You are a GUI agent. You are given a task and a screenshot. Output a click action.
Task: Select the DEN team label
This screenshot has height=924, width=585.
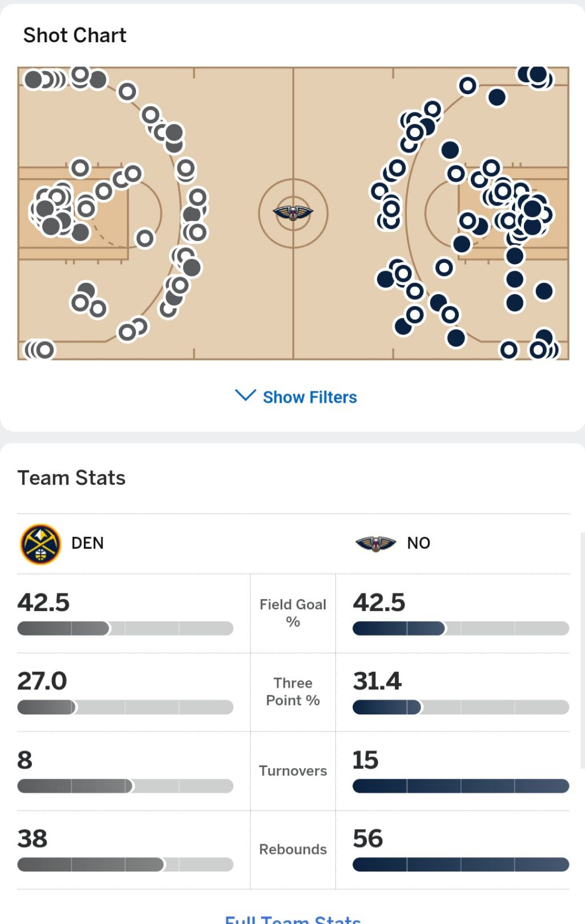[87, 543]
